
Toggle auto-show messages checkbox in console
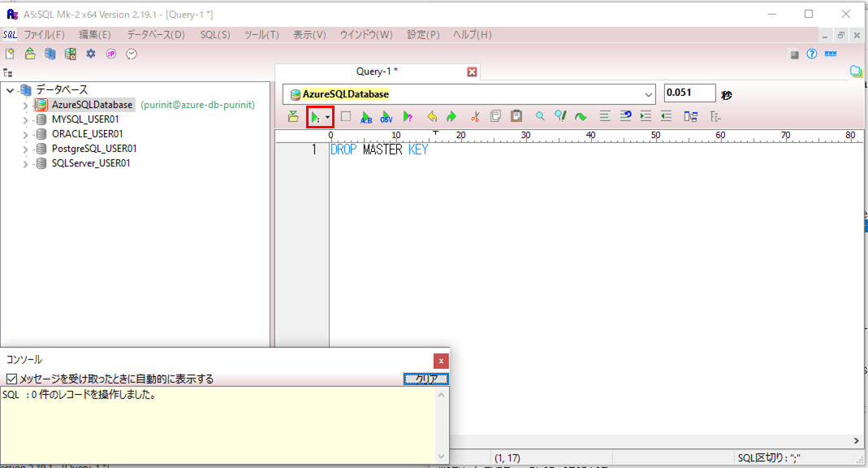pos(11,379)
